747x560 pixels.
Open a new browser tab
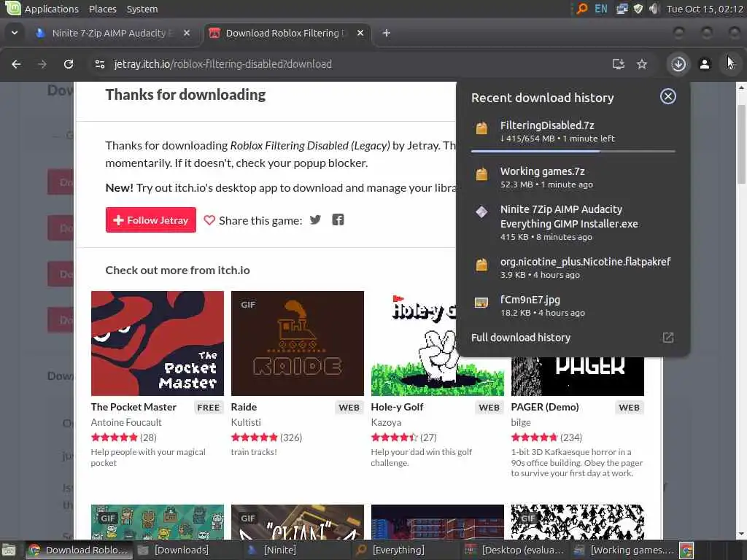[387, 33]
